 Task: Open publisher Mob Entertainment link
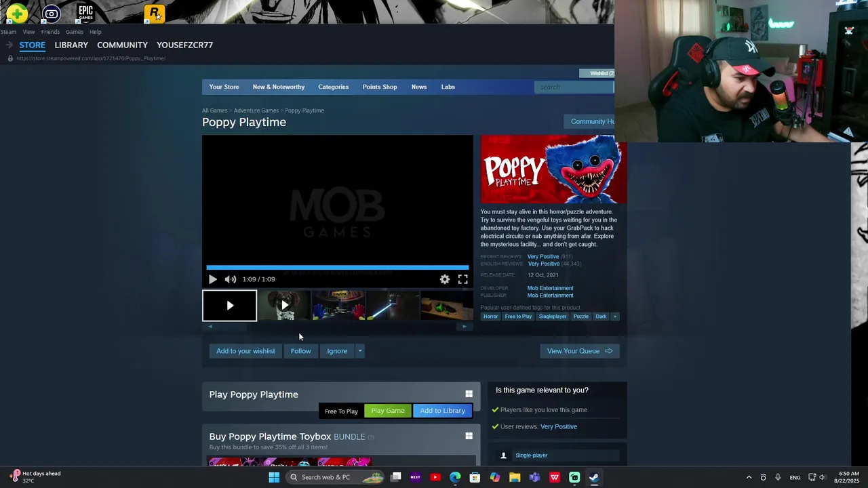pyautogui.click(x=550, y=296)
